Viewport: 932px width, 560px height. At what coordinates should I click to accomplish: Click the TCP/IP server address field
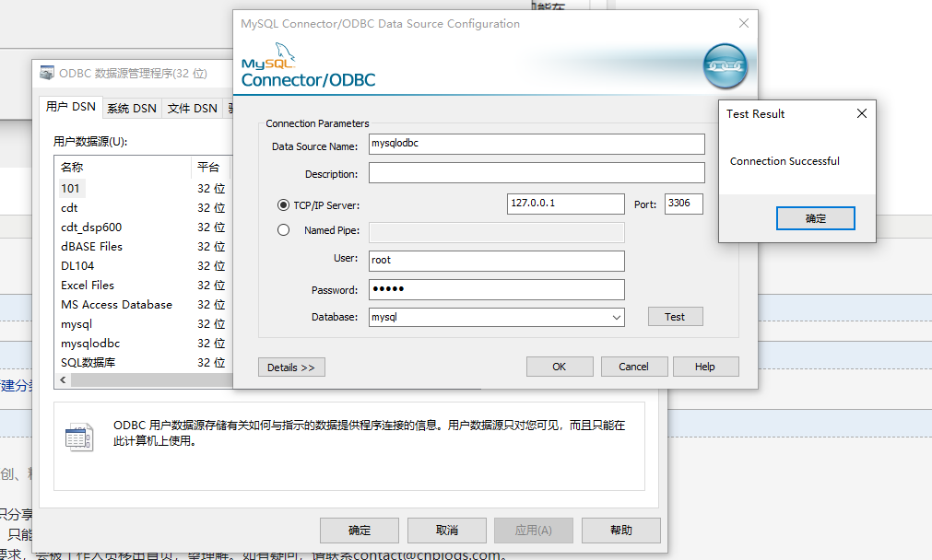coord(565,204)
